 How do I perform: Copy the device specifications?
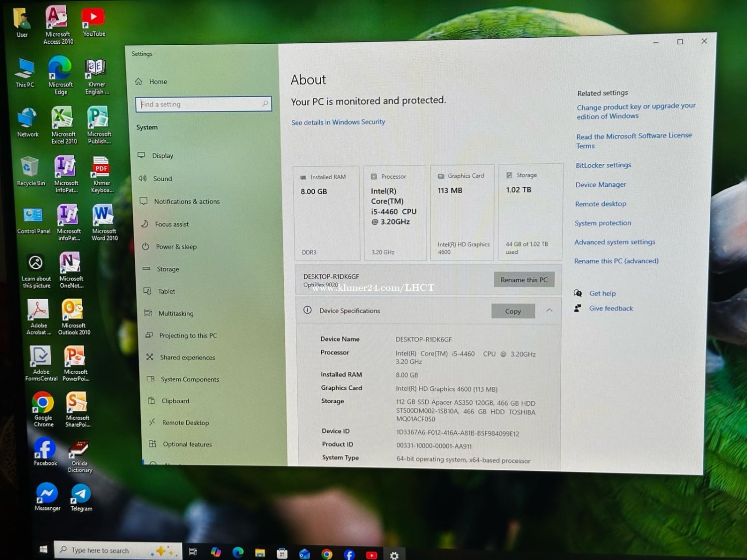[512, 311]
